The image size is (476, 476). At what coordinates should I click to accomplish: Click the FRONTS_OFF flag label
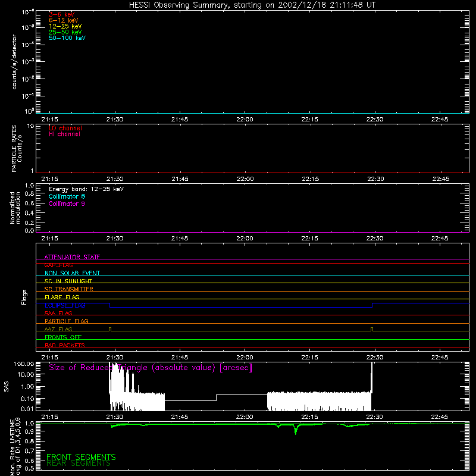tap(63, 337)
